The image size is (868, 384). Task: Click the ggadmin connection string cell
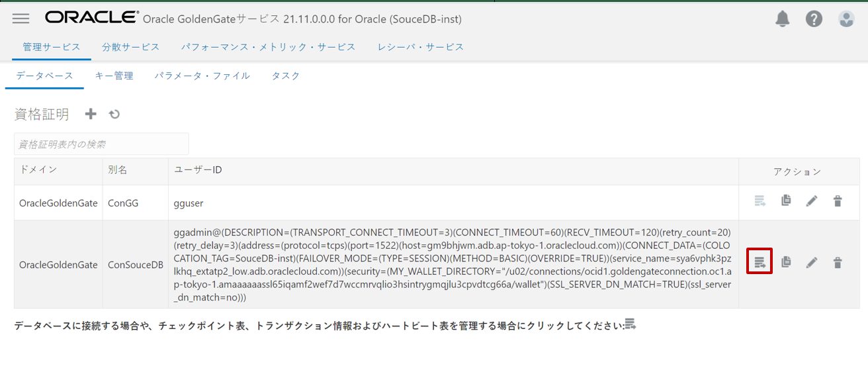(x=453, y=264)
